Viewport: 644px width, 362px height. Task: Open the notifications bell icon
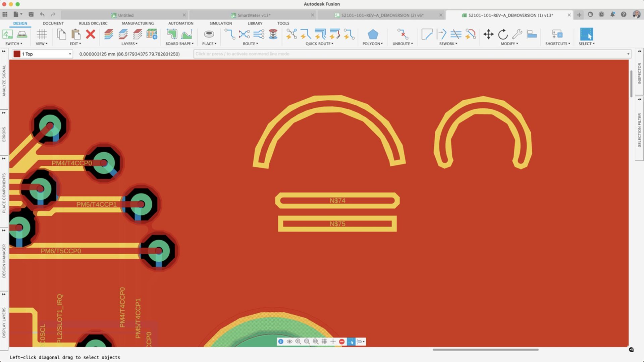[612, 14]
